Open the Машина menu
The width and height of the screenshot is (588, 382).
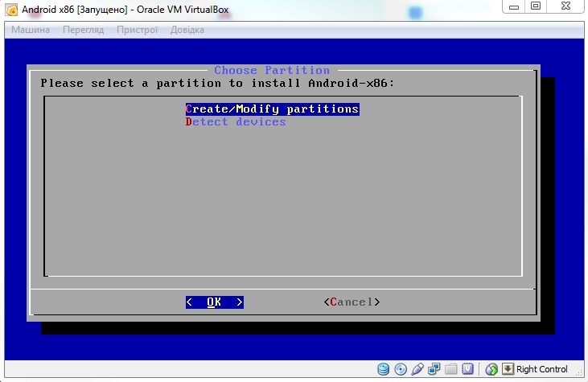coord(31,30)
